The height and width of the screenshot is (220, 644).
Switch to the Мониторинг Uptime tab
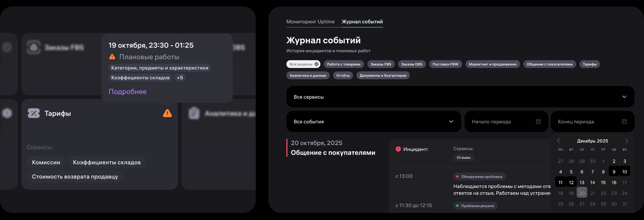[310, 22]
